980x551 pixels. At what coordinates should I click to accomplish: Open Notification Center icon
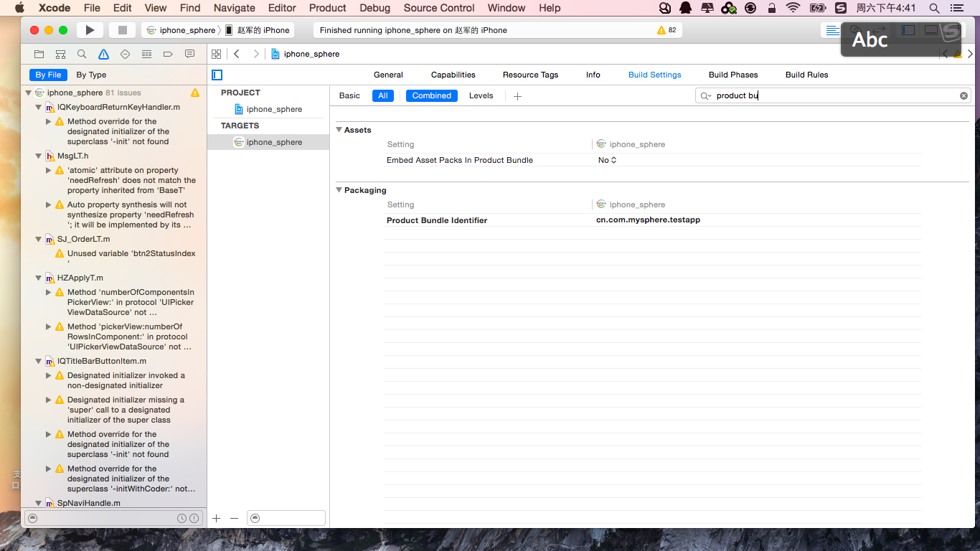[x=956, y=8]
